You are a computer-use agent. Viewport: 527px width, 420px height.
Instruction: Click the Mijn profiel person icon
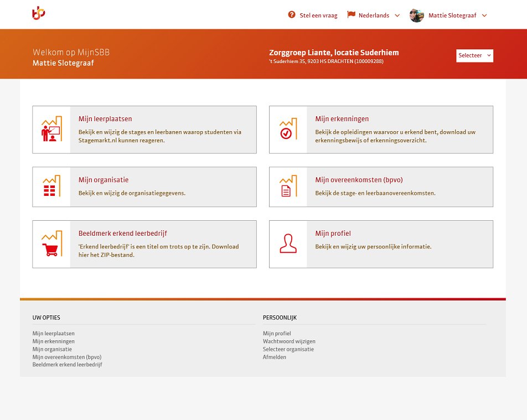288,243
